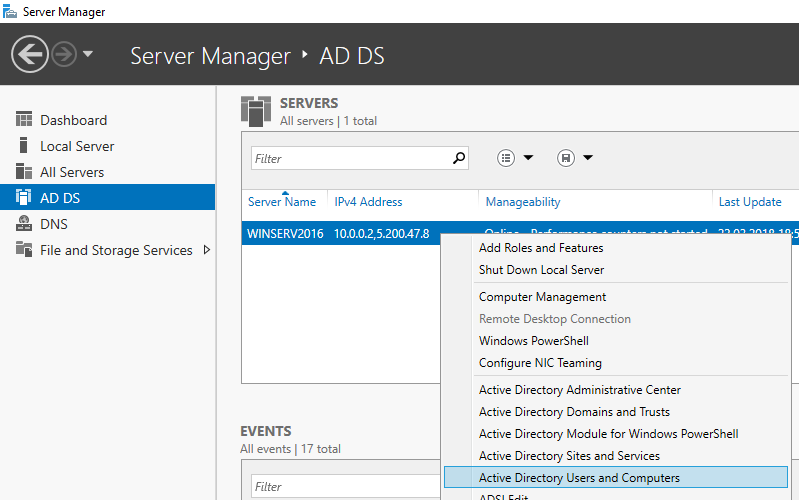Click the Servers tile icon
This screenshot has width=799, height=500.
point(256,111)
